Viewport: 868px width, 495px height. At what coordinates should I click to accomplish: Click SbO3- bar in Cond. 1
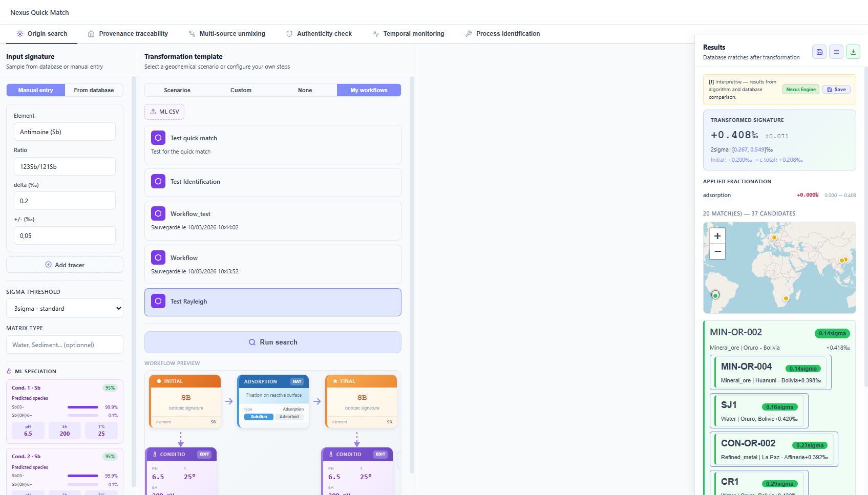[83, 407]
